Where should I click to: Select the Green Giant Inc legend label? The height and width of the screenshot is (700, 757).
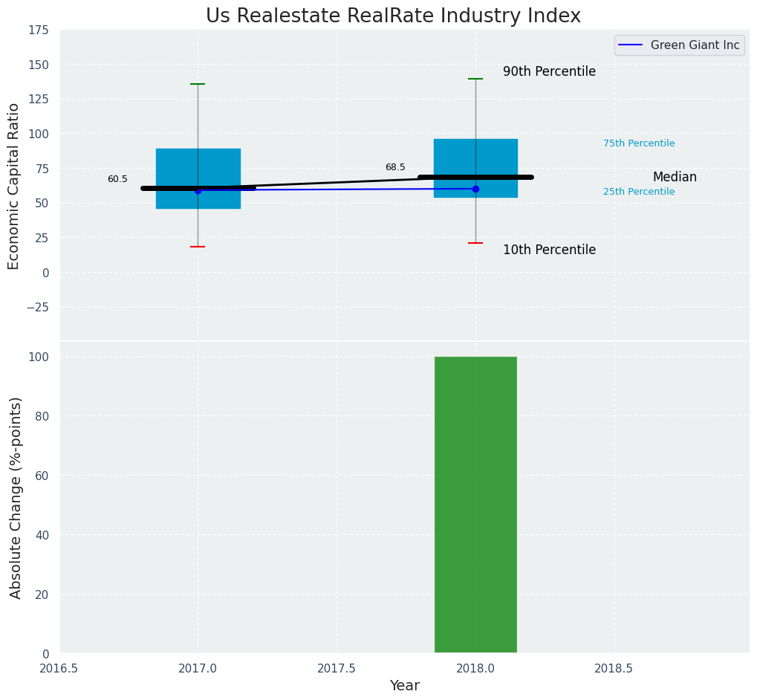pyautogui.click(x=695, y=45)
